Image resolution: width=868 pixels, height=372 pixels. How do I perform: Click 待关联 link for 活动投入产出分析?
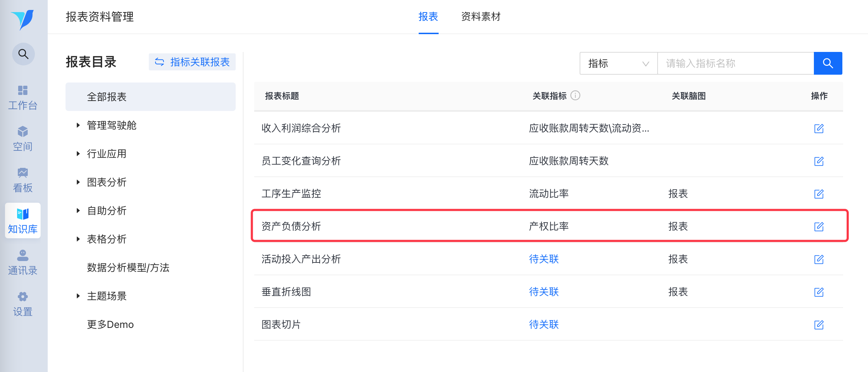coord(544,259)
